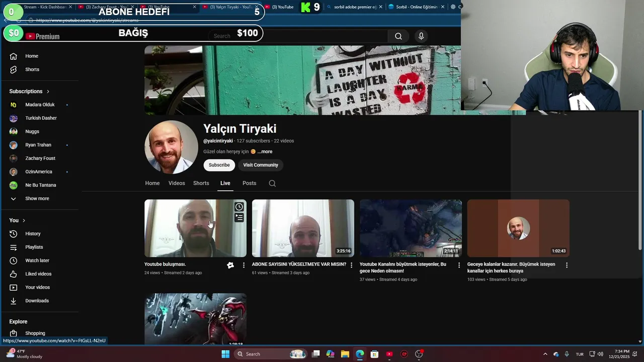644x362 pixels.
Task: Click the Visit Community button
Action: point(261,165)
